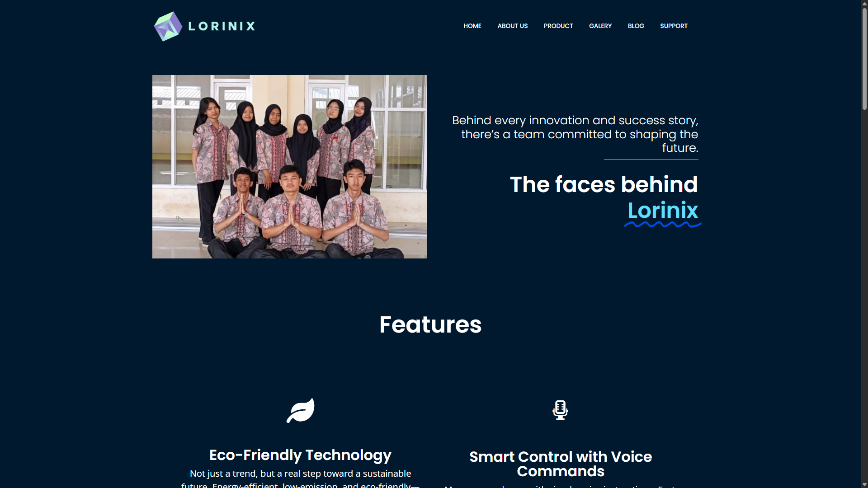Viewport: 868px width, 488px height.
Task: Click the Smart Control with Voice Commands heading
Action: click(561, 464)
